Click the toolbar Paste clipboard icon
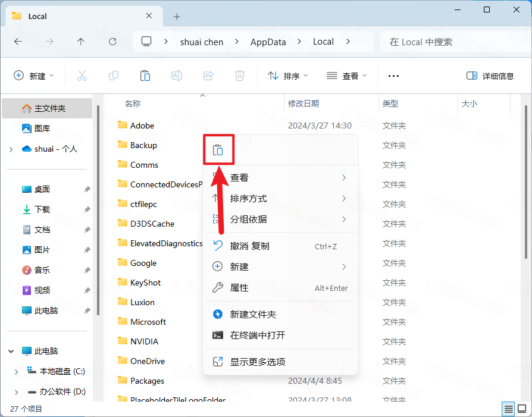Image resolution: width=532 pixels, height=417 pixels. [145, 76]
